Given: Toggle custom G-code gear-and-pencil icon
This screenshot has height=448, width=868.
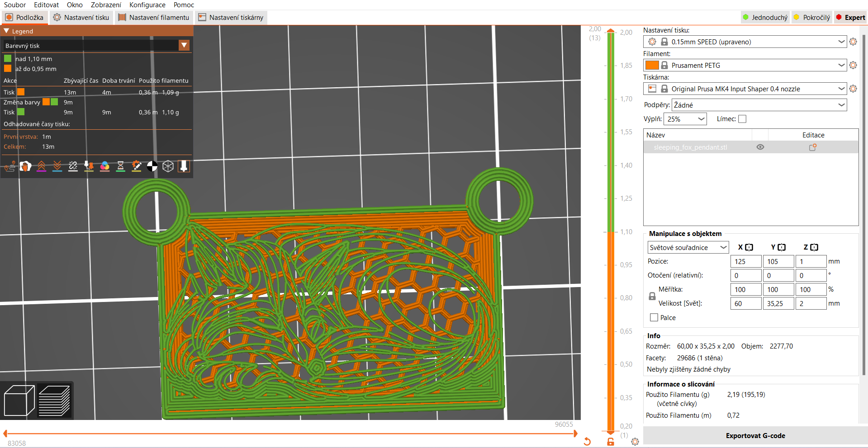Looking at the screenshot, I should (137, 166).
